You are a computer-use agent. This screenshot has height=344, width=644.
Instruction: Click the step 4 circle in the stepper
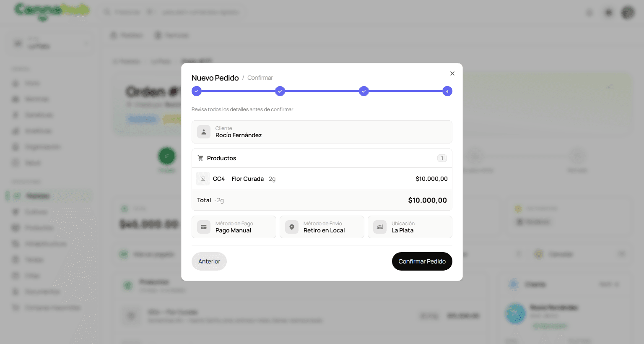(x=447, y=91)
